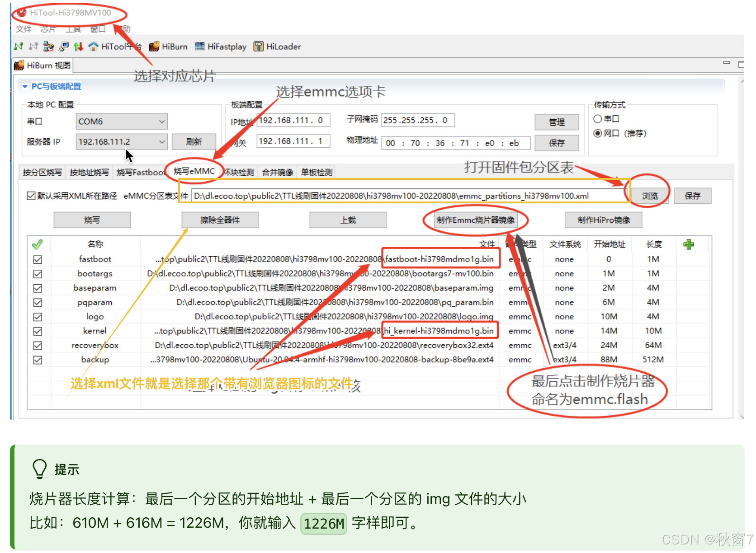Click the 刷新 refresh button
The width and height of the screenshot is (756, 553).
point(194,142)
